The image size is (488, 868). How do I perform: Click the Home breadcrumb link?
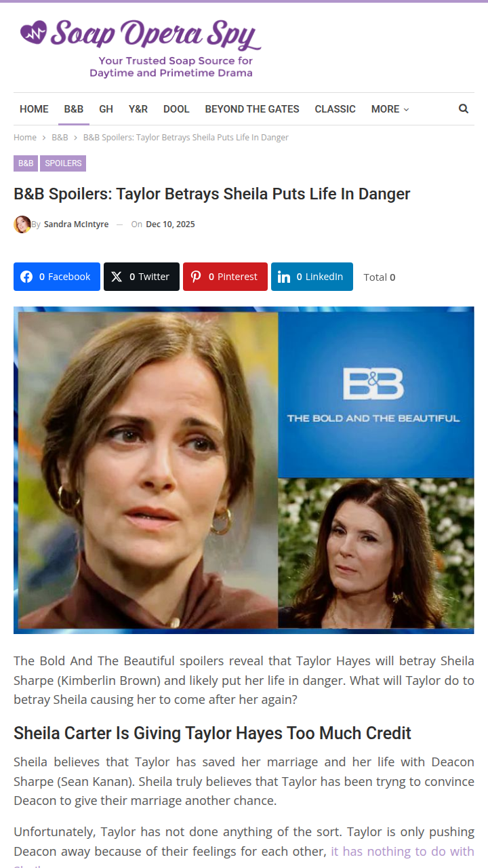25,137
